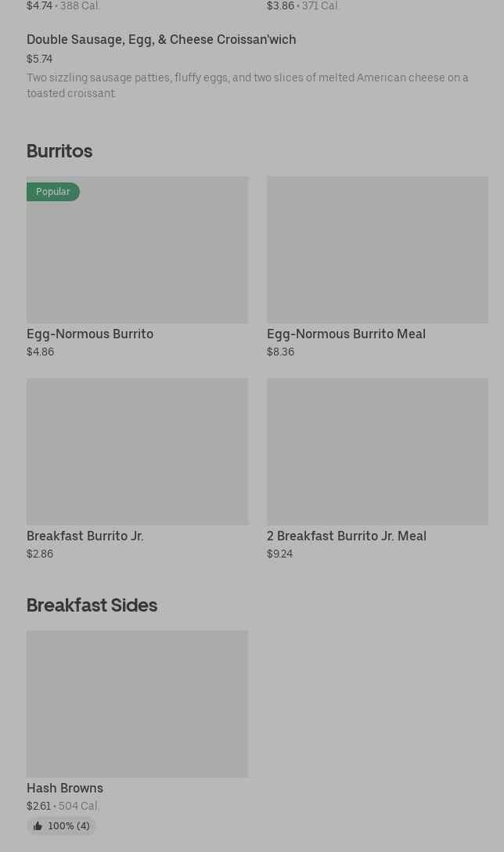The height and width of the screenshot is (852, 504).
Task: Open the 2 Breakfast Burrito Jr. Meal image
Action: 377,452
